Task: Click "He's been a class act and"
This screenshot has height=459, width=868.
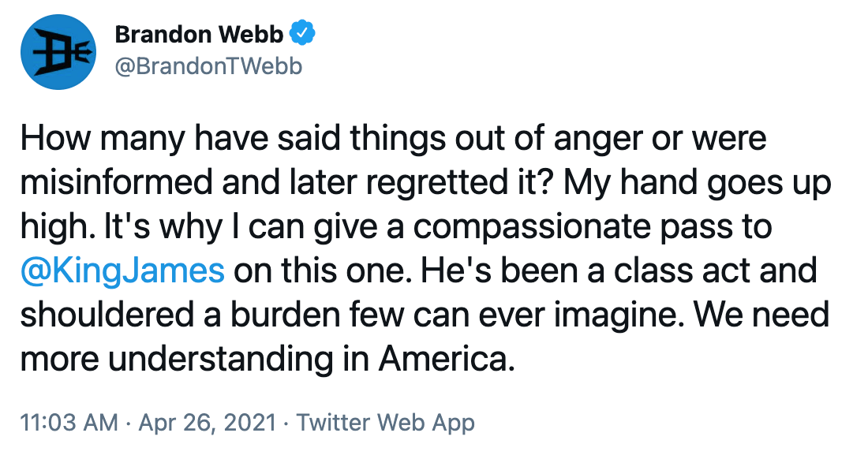Action: (619, 271)
